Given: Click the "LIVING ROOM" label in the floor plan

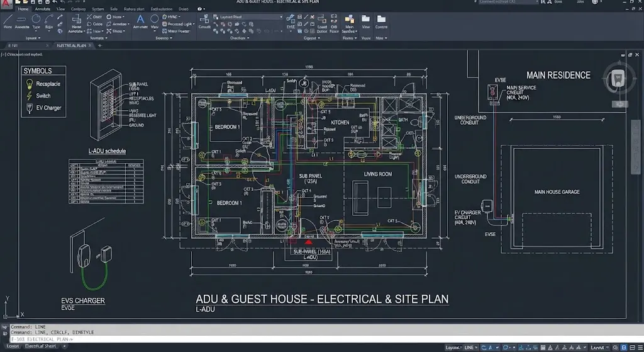Looking at the screenshot, I should point(378,174).
